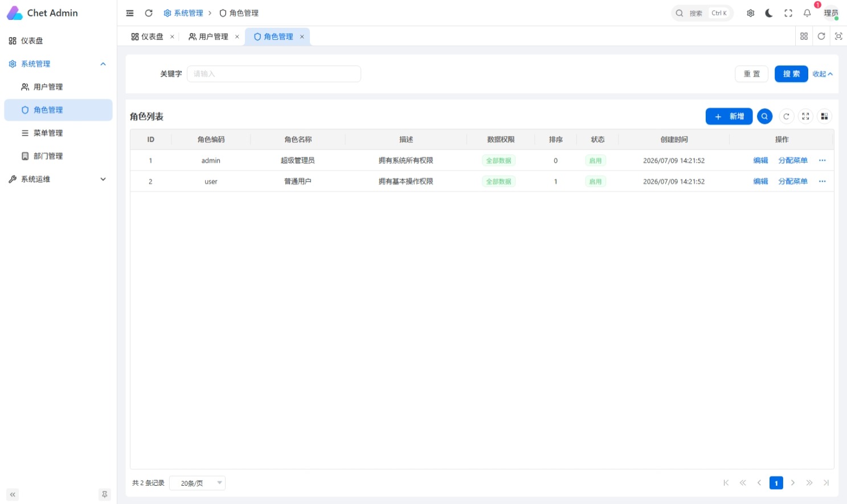Click the 关键字 input field
Viewport: 847px width, 504px height.
point(274,74)
